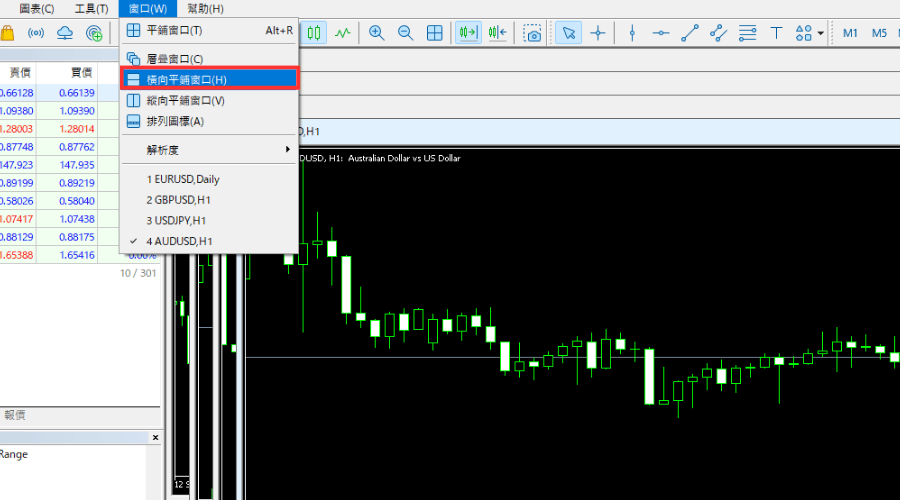Select the horizontal line tool
Image resolution: width=900 pixels, height=500 pixels.
[660, 33]
